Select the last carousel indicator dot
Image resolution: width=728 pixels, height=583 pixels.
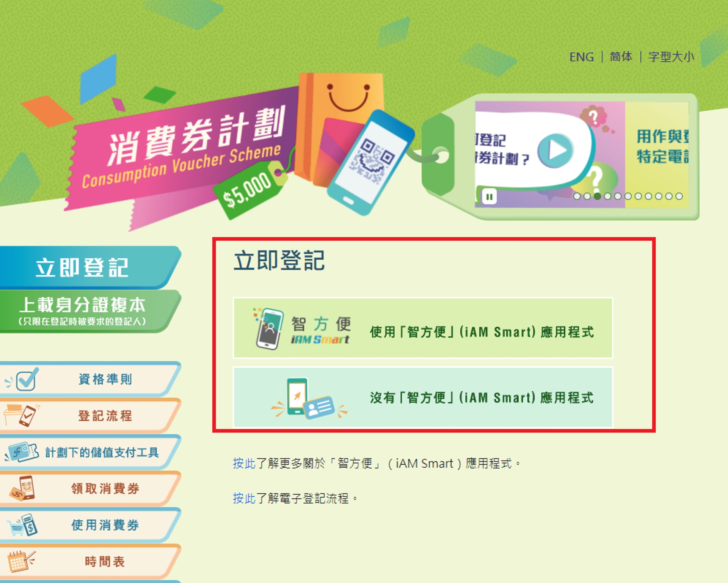(679, 196)
